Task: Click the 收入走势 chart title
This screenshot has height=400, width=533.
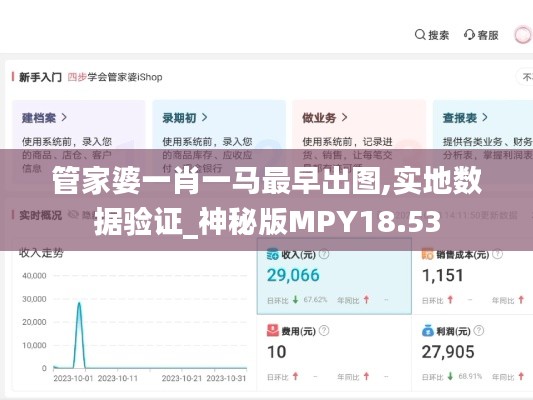Action: pos(41,253)
